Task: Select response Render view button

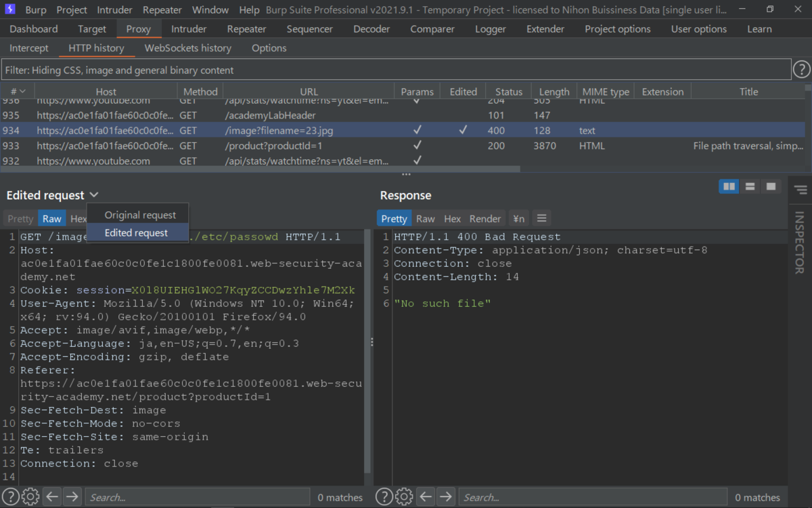Action: [x=485, y=218]
